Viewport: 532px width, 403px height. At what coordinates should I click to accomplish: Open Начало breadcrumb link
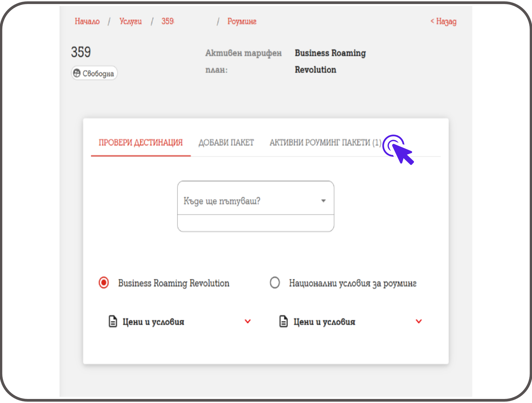87,21
